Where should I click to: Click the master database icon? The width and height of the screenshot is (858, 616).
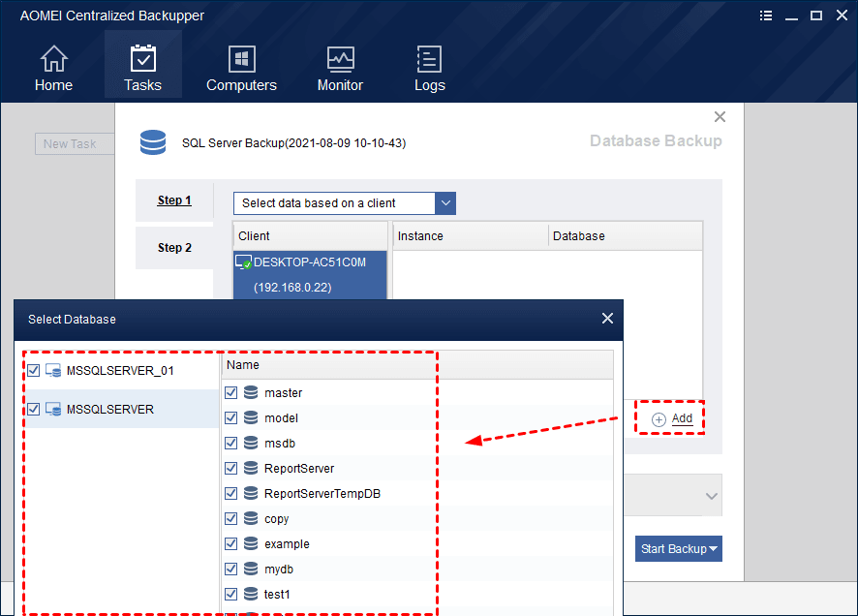pos(251,392)
